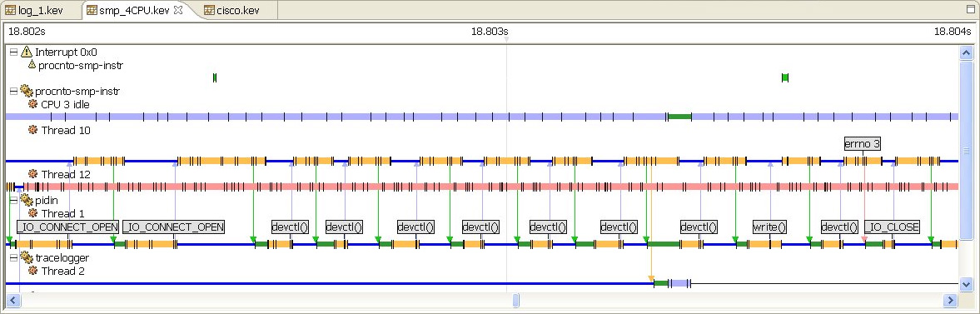Click the green segment on CPU 3 idle bar

[x=679, y=117]
